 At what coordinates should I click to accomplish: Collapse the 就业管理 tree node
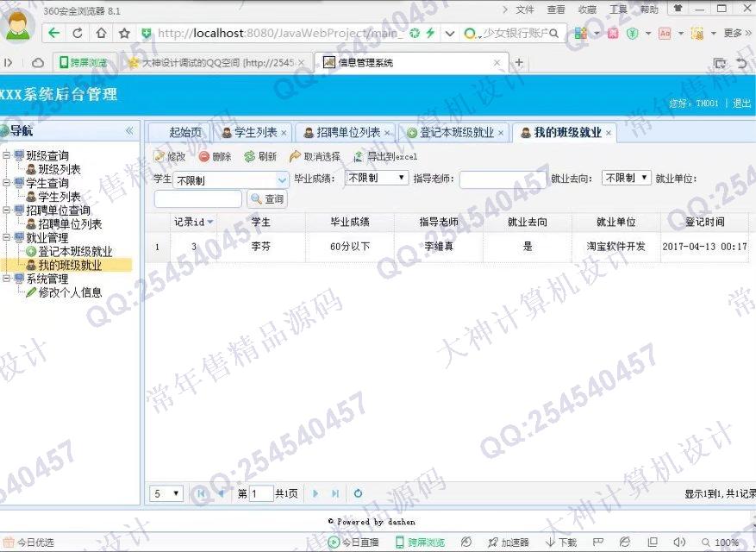pos(6,237)
